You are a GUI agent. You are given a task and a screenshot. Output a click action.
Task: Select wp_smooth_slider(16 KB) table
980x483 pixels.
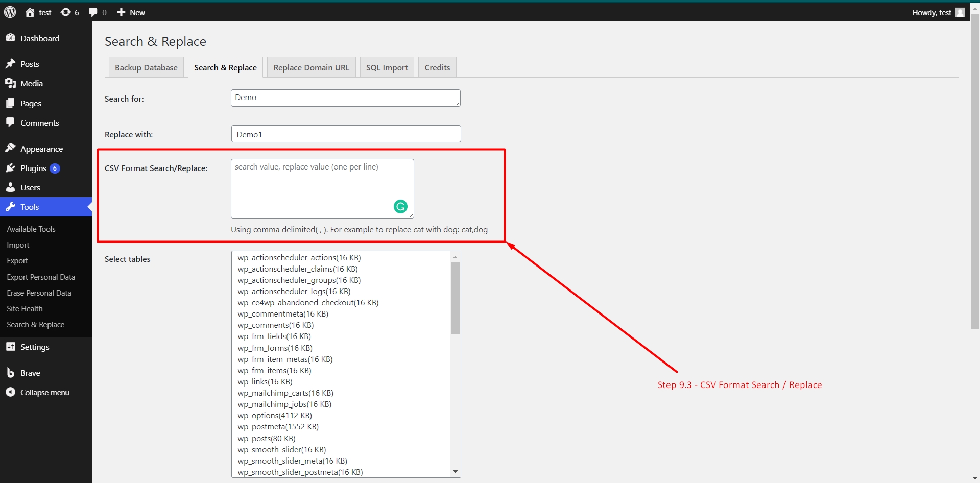[x=282, y=450]
